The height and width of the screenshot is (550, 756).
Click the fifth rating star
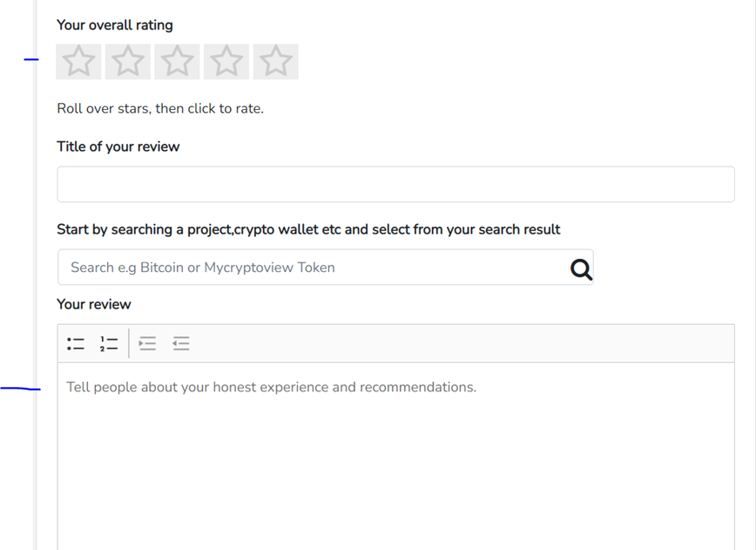coord(276,62)
